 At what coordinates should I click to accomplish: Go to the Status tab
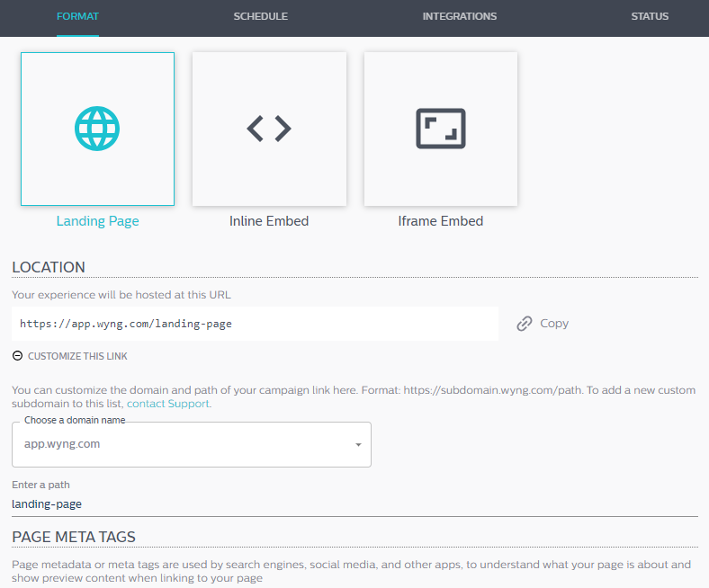650,16
